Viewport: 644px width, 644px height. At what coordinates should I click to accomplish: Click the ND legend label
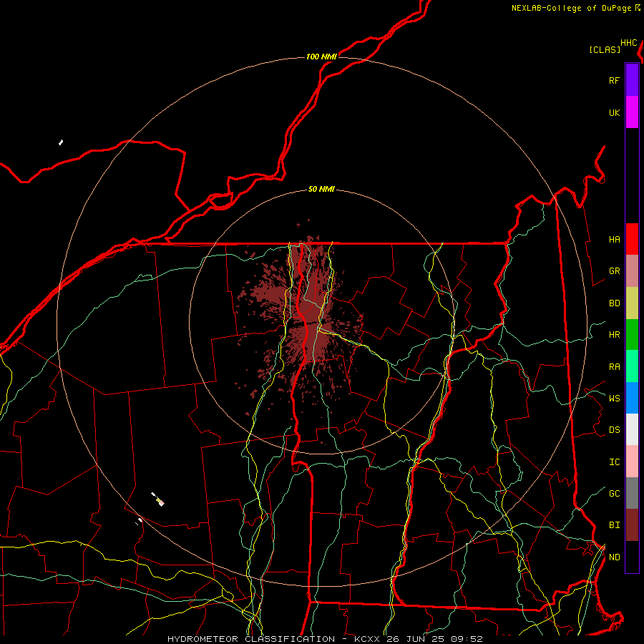point(614,557)
